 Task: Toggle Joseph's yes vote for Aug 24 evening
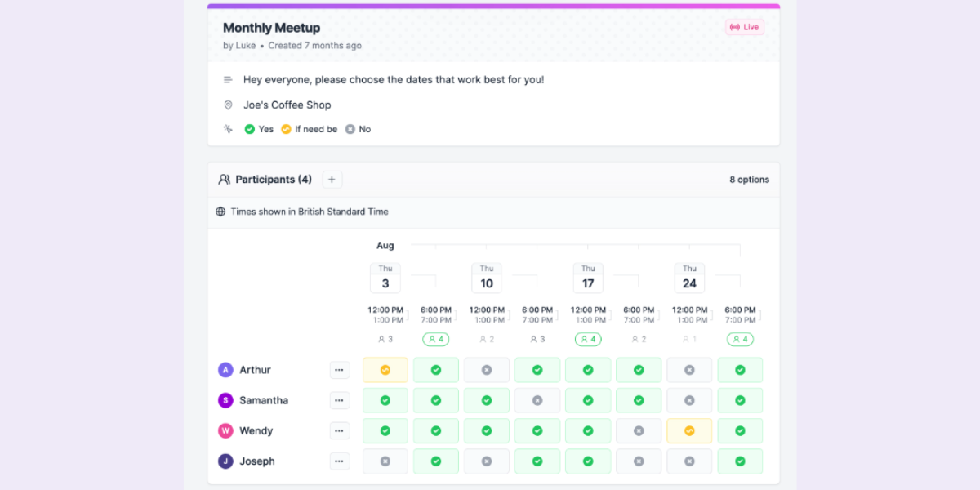(x=740, y=461)
